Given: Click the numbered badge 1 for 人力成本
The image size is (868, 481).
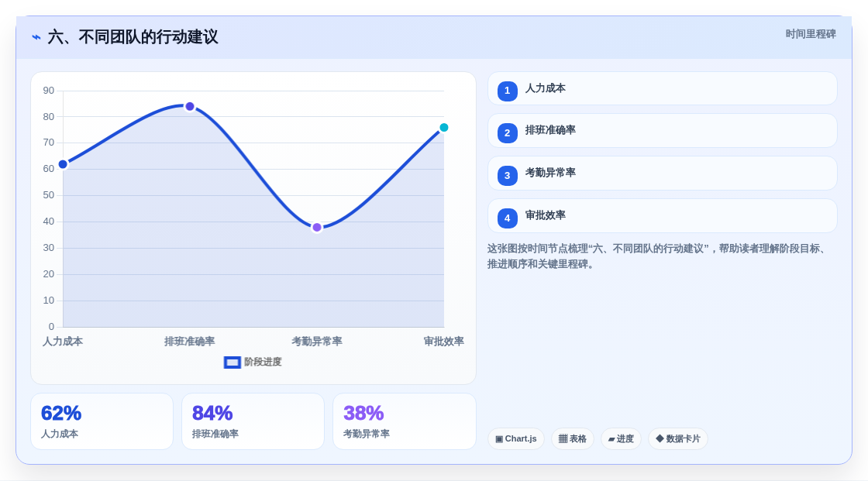Looking at the screenshot, I should pyautogui.click(x=507, y=91).
